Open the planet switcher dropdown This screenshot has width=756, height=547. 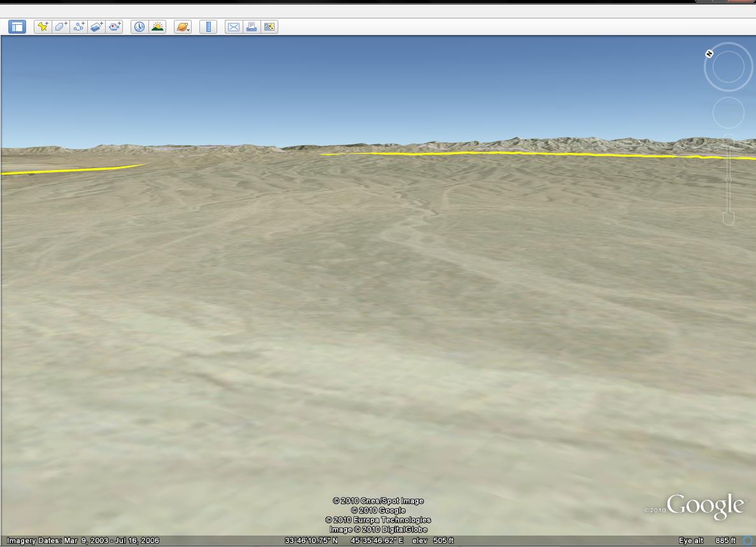pos(183,27)
